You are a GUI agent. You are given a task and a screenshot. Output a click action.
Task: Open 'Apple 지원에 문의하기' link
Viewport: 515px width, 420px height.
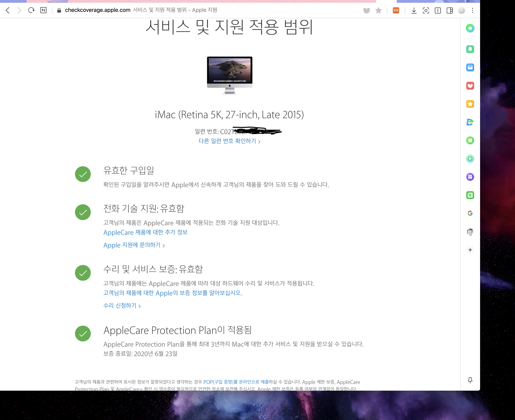coord(134,245)
